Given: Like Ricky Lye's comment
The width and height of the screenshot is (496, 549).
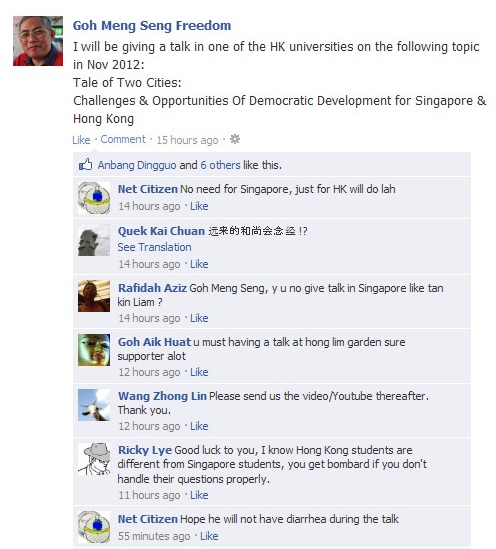Looking at the screenshot, I should coord(199,495).
